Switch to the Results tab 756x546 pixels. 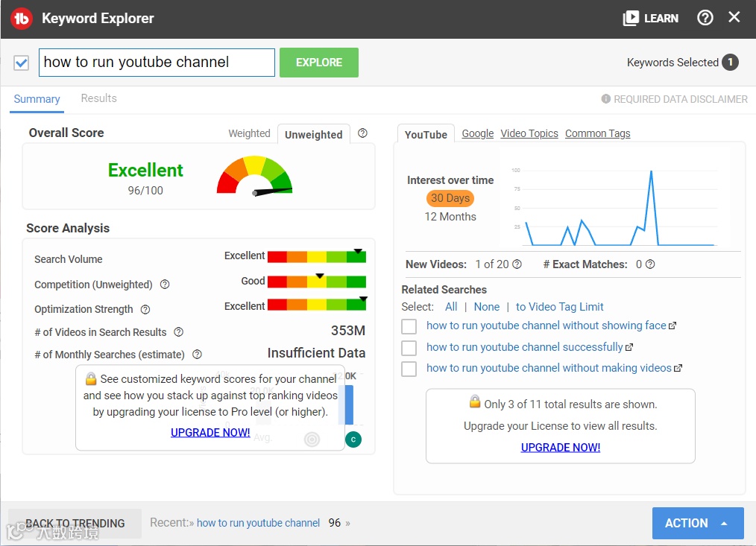pyautogui.click(x=99, y=98)
